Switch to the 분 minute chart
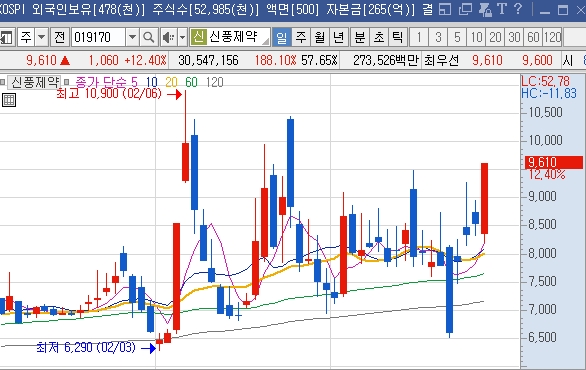 coord(360,37)
